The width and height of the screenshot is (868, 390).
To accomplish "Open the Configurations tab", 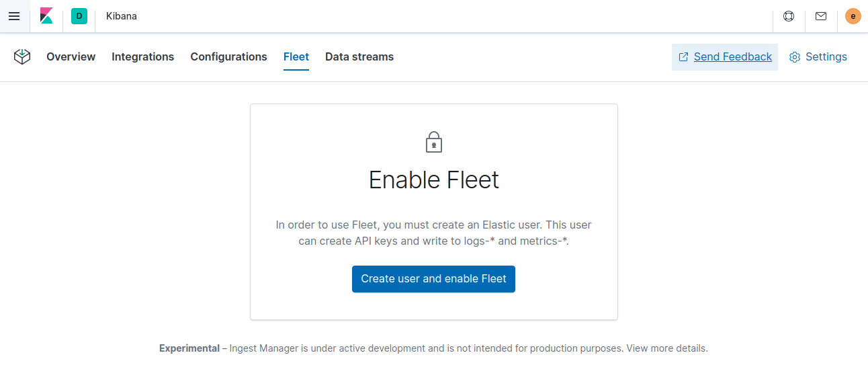I will click(228, 56).
